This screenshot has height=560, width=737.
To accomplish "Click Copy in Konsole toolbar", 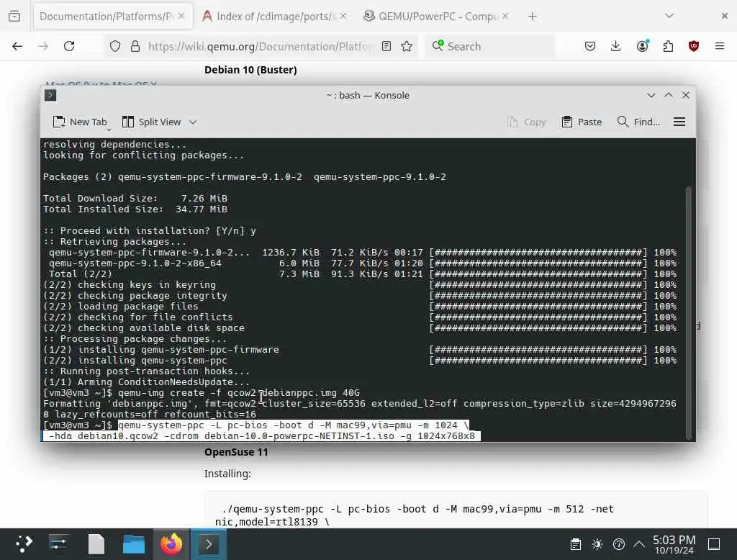I will [526, 122].
